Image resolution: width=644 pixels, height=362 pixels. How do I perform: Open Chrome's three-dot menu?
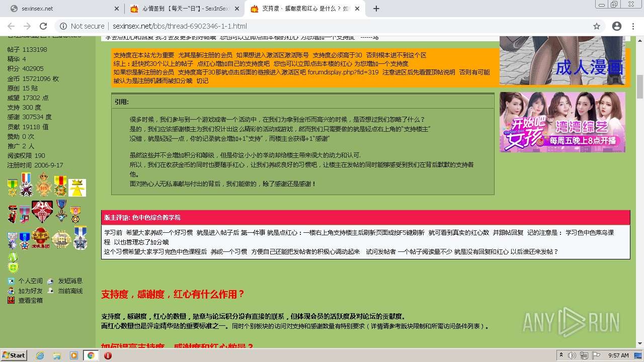633,26
